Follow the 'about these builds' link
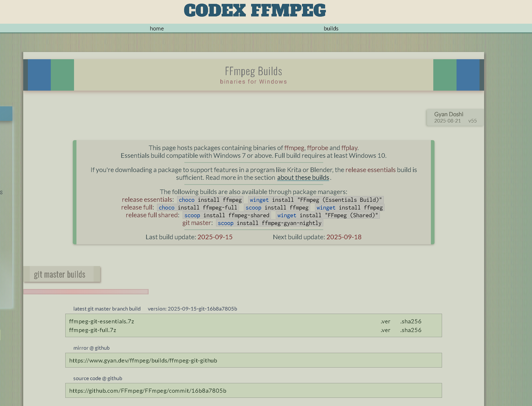Viewport: 532px width, 406px height. [x=303, y=178]
